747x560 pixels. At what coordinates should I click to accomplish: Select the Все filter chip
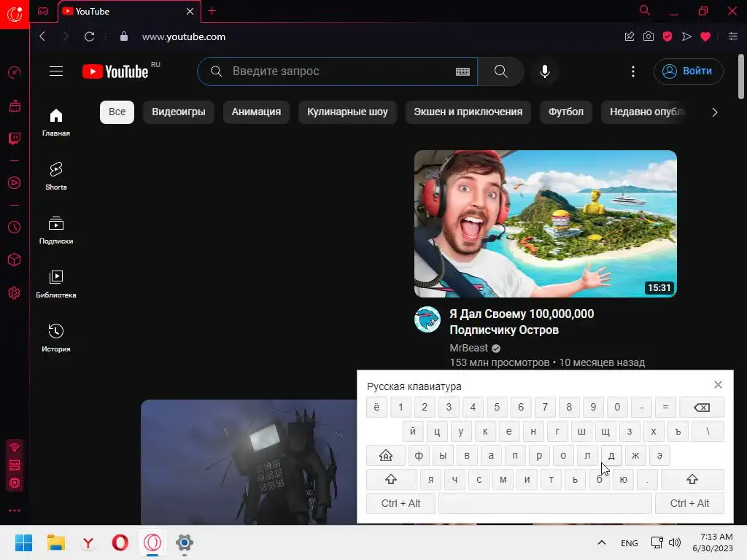coord(117,112)
